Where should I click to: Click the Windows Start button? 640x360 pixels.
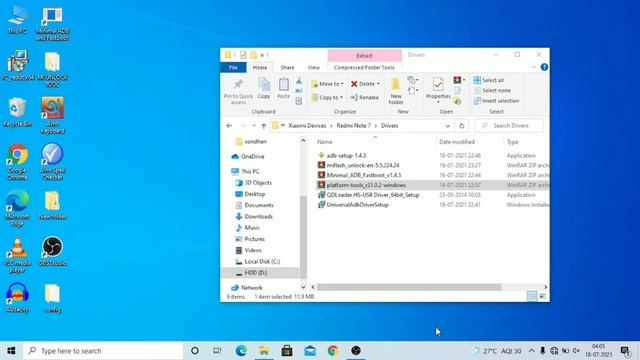tap(11, 350)
